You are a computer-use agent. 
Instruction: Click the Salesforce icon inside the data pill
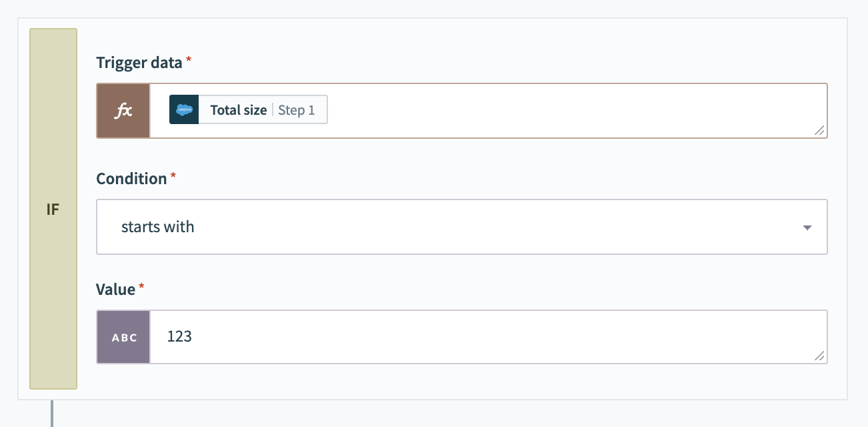click(x=183, y=109)
